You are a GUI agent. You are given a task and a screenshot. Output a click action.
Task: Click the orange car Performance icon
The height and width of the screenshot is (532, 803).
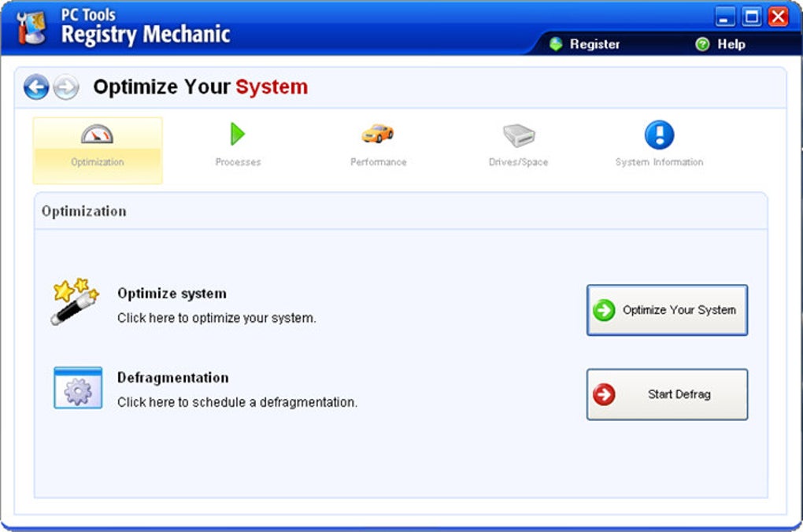click(x=378, y=134)
